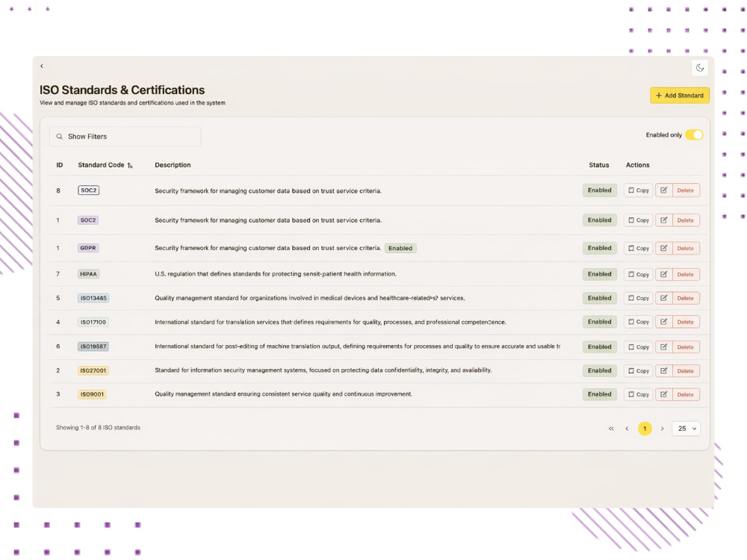Delete the GDPR standard row
Screen dimensions: 747x560
(686, 249)
